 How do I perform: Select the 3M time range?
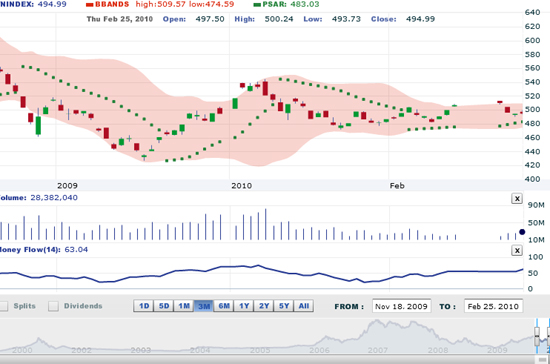[204, 306]
